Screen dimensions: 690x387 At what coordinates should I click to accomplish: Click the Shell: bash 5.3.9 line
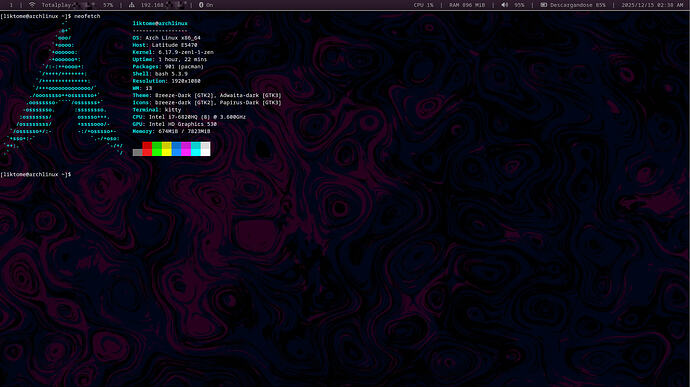[x=160, y=74]
